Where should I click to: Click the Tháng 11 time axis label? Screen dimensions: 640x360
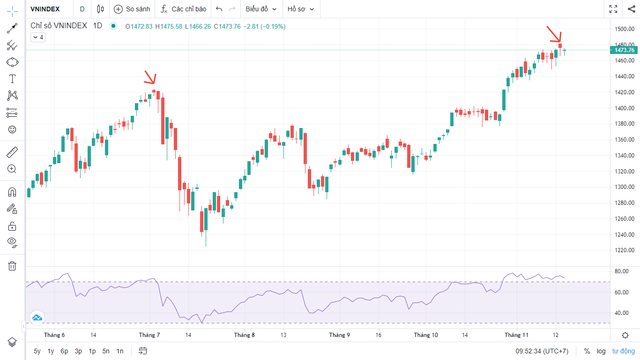[x=516, y=335]
